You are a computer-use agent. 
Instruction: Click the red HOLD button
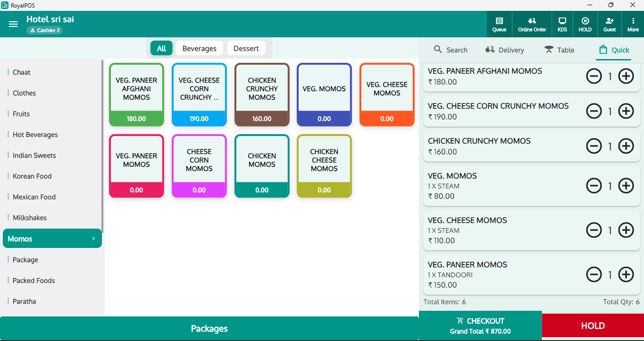[593, 326]
